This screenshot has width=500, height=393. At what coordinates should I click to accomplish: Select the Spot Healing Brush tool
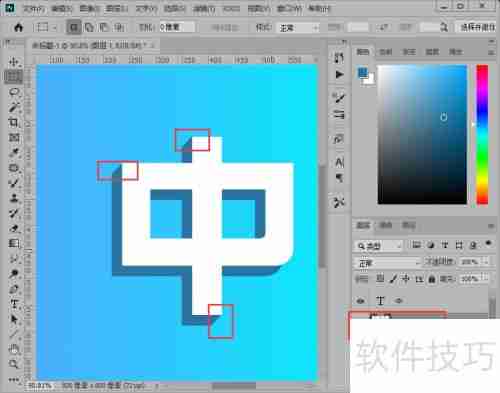coord(14,168)
